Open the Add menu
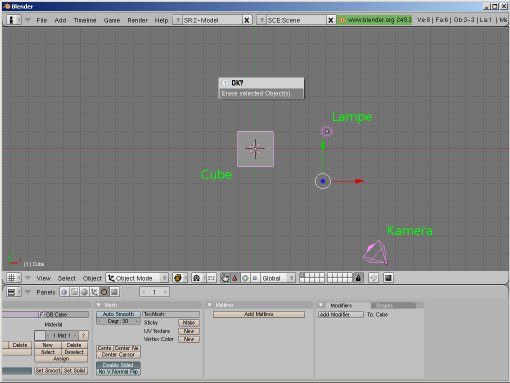This screenshot has width=510, height=383. click(x=60, y=20)
